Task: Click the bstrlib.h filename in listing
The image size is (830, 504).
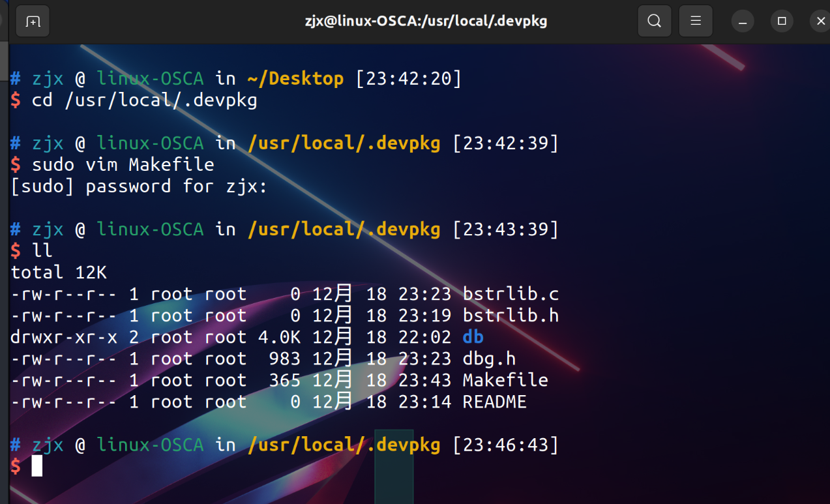Action: (x=511, y=316)
